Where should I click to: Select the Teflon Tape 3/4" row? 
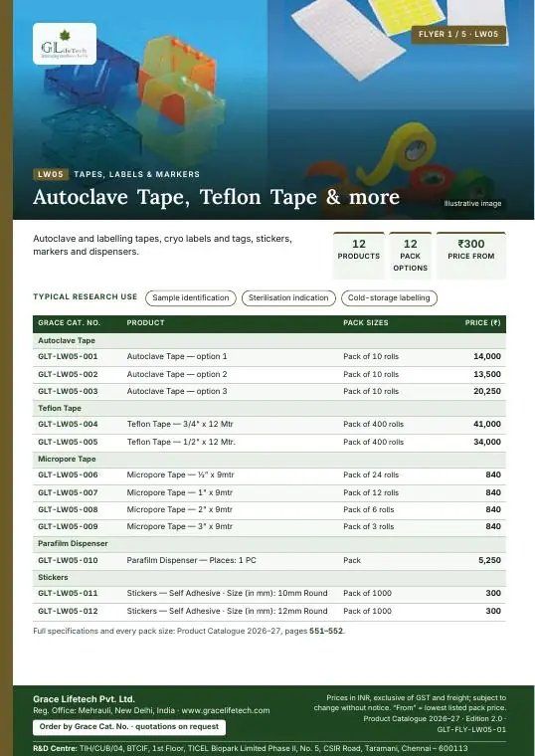[269, 425]
